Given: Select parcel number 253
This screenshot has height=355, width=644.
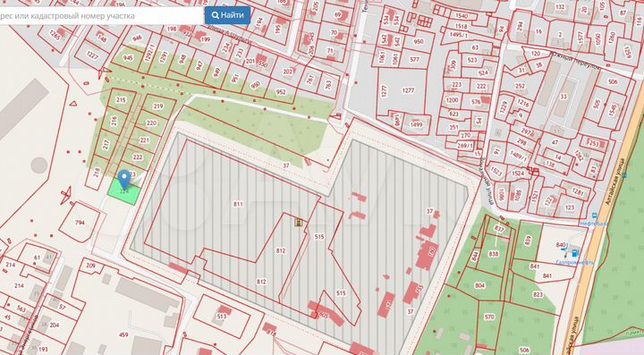Looking at the screenshot, I should click(x=594, y=143).
